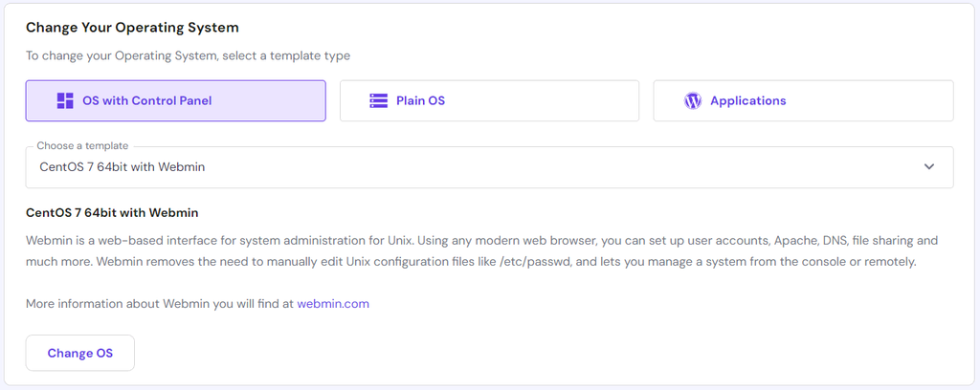
Task: Click the server stack icon beside Plain OS
Action: 378,100
